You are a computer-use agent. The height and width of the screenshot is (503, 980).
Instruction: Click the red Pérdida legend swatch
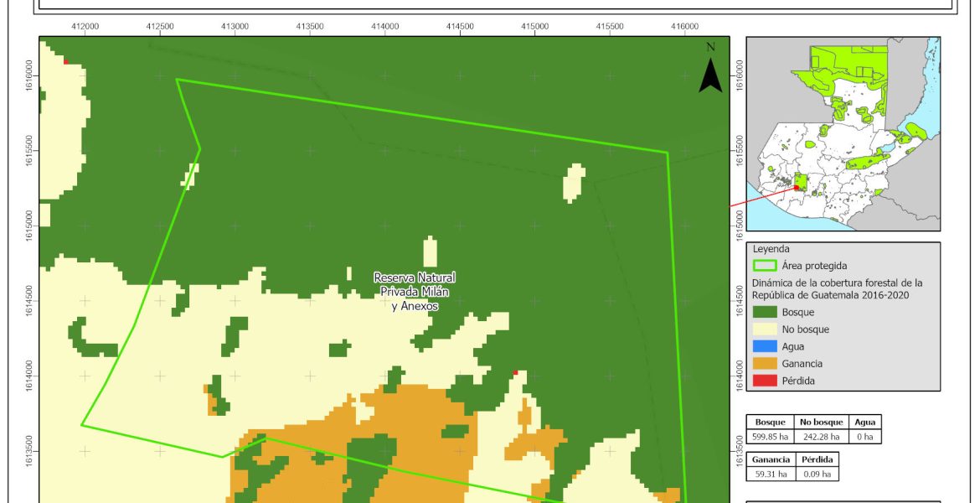[x=764, y=380]
